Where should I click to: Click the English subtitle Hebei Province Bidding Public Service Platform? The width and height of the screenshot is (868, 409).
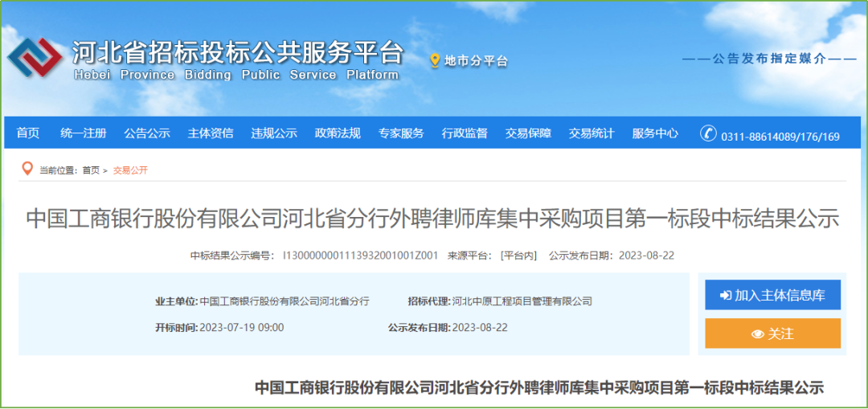236,75
